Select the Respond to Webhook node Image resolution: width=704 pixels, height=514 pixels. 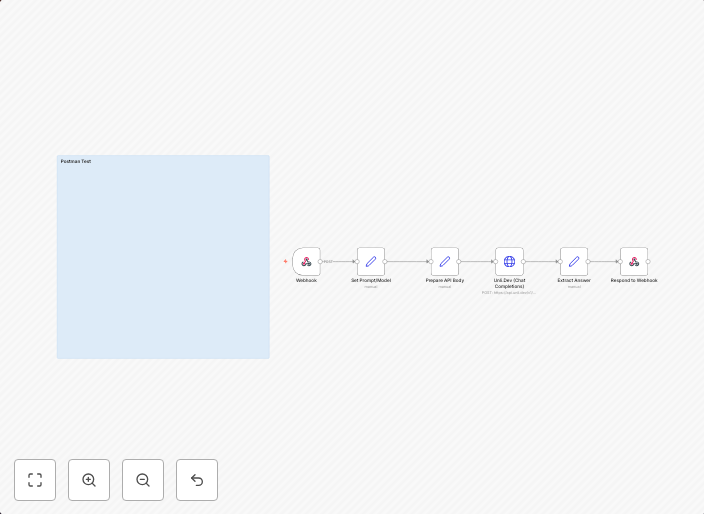point(634,261)
